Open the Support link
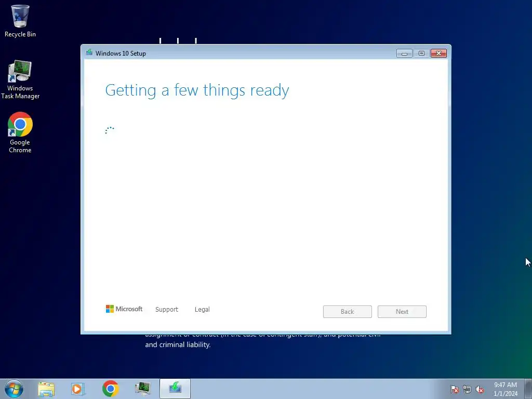The width and height of the screenshot is (532, 399). click(167, 310)
